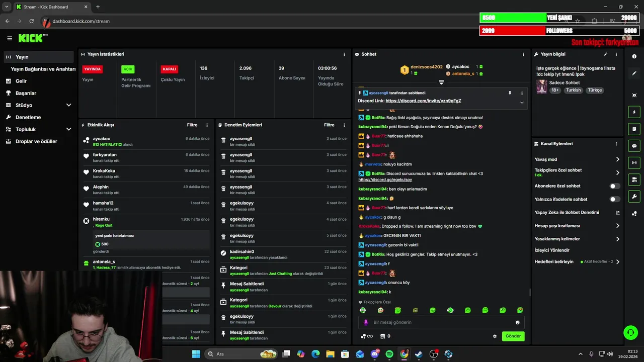The height and width of the screenshot is (362, 644).
Task: Open Yapay Zeka ile Sohbet Denetimi
Action: pyautogui.click(x=577, y=212)
